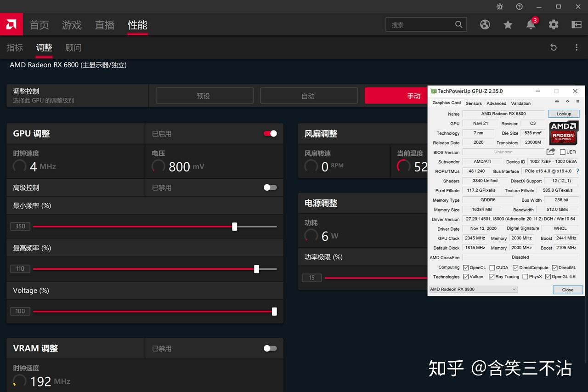Screen dimensions: 588x392
Task: Toggle the Ray Tracing checkbox
Action: pos(492,277)
